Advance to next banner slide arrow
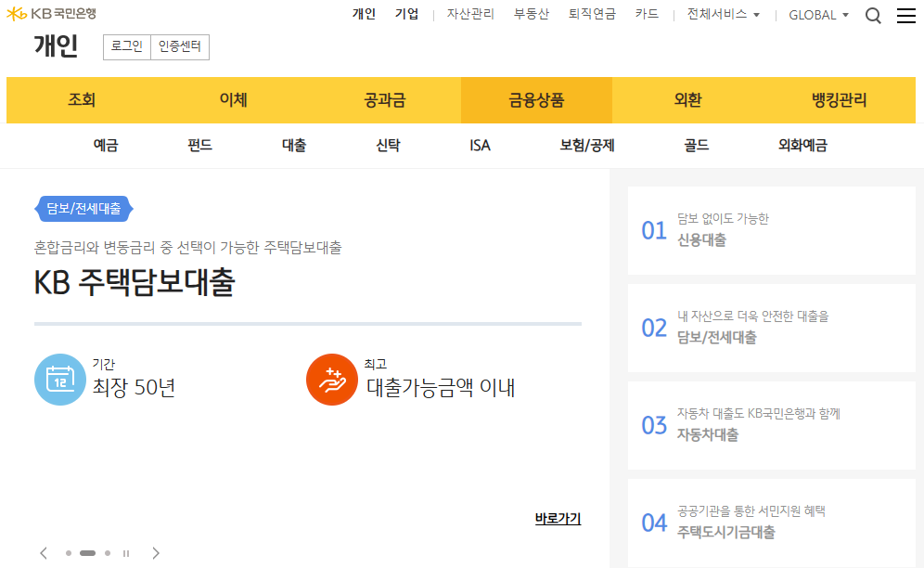 click(156, 553)
